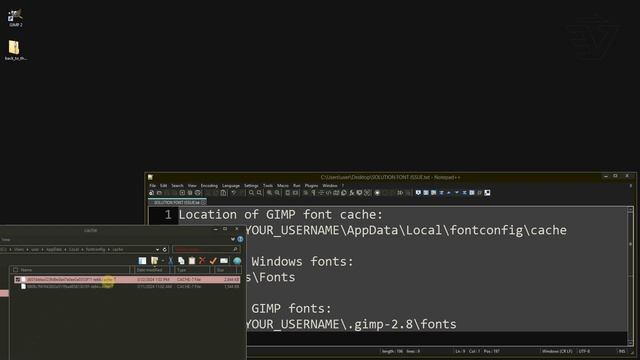Select the back_to_th... folder on desktop

click(16, 51)
